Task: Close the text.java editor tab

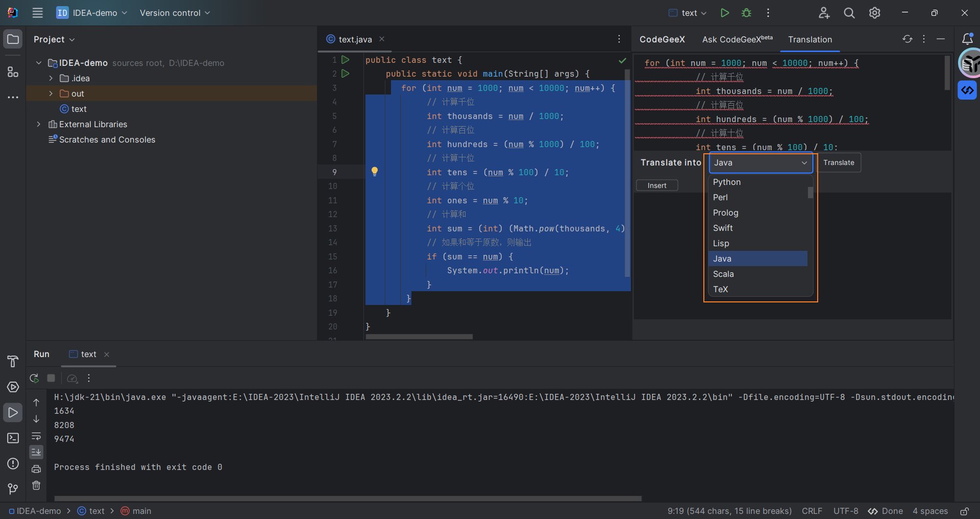Action: [382, 39]
